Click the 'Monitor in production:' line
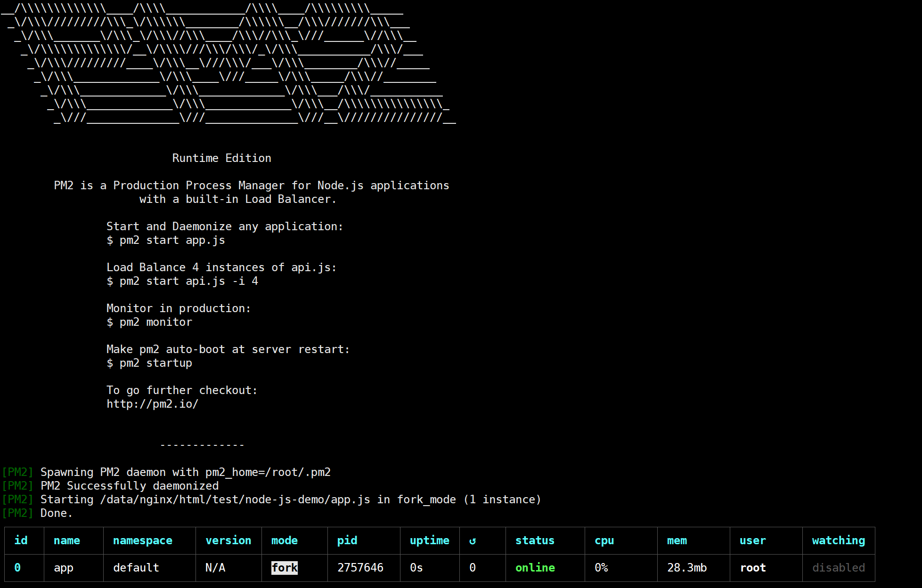922x588 pixels. (179, 308)
